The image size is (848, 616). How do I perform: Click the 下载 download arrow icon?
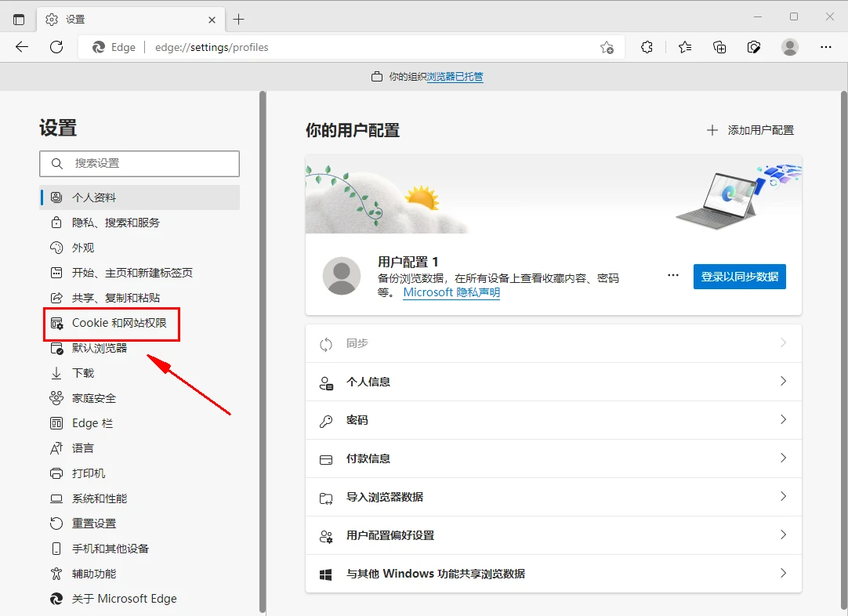tap(56, 373)
